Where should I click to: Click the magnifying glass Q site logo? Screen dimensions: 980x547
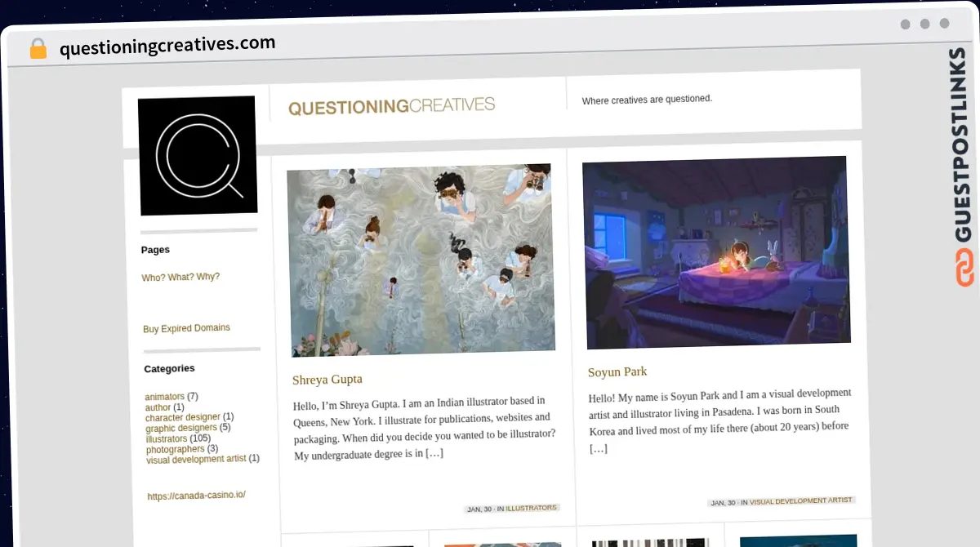pyautogui.click(x=198, y=155)
